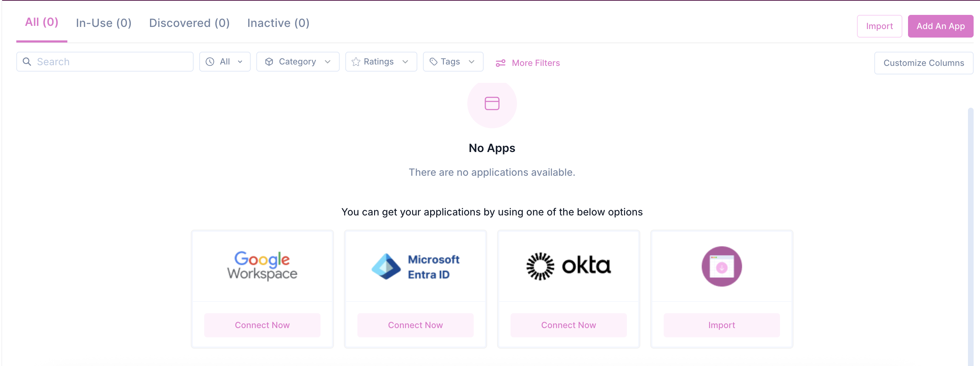Image resolution: width=980 pixels, height=366 pixels.
Task: Click the Import button at top right
Action: (x=879, y=26)
